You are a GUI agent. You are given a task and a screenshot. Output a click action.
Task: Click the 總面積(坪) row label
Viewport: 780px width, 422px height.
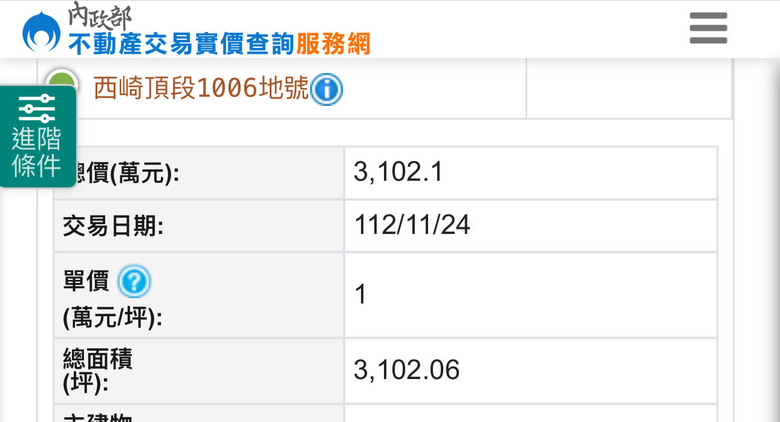point(98,368)
